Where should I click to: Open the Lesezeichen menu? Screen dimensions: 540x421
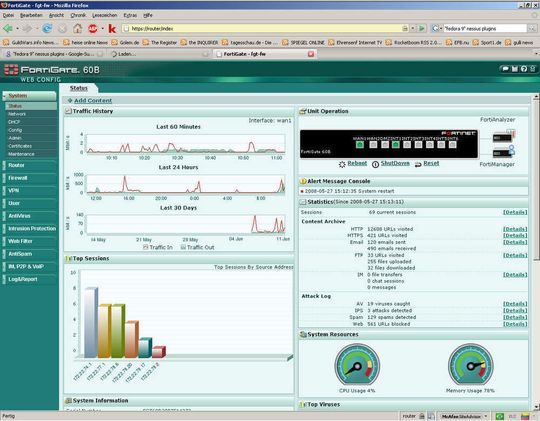click(x=104, y=15)
